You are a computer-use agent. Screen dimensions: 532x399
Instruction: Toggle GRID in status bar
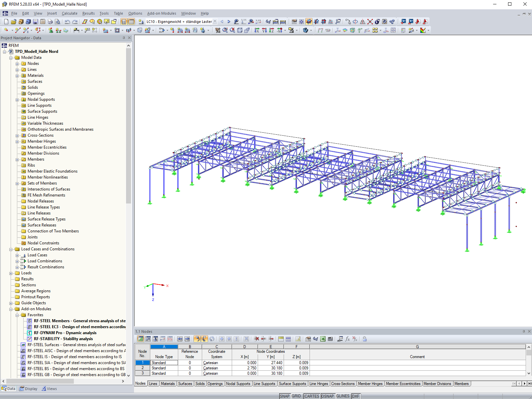pyautogui.click(x=296, y=396)
